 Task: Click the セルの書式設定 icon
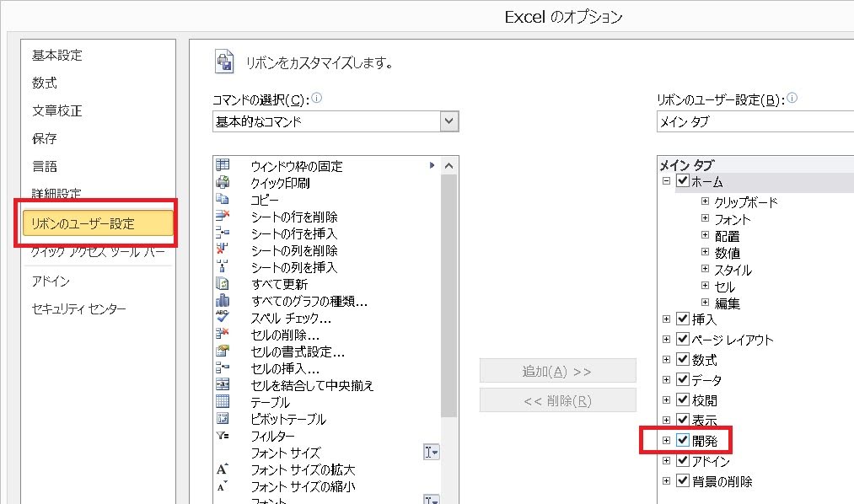tap(223, 351)
